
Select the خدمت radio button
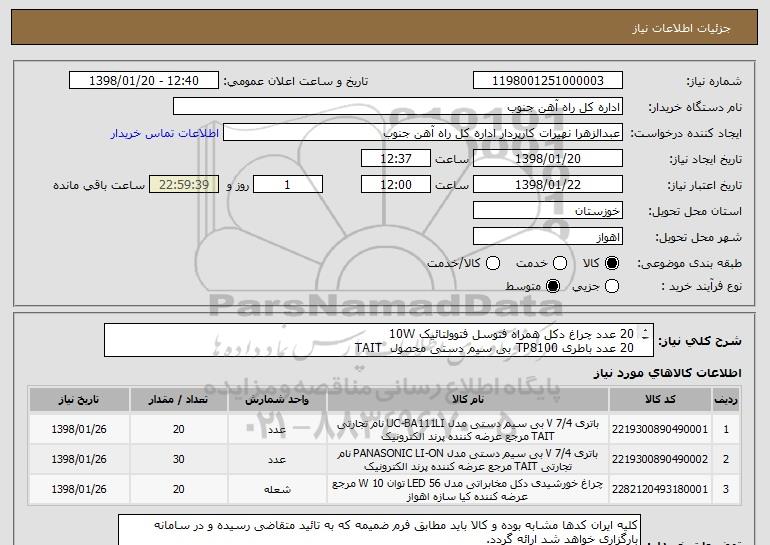coord(560,263)
